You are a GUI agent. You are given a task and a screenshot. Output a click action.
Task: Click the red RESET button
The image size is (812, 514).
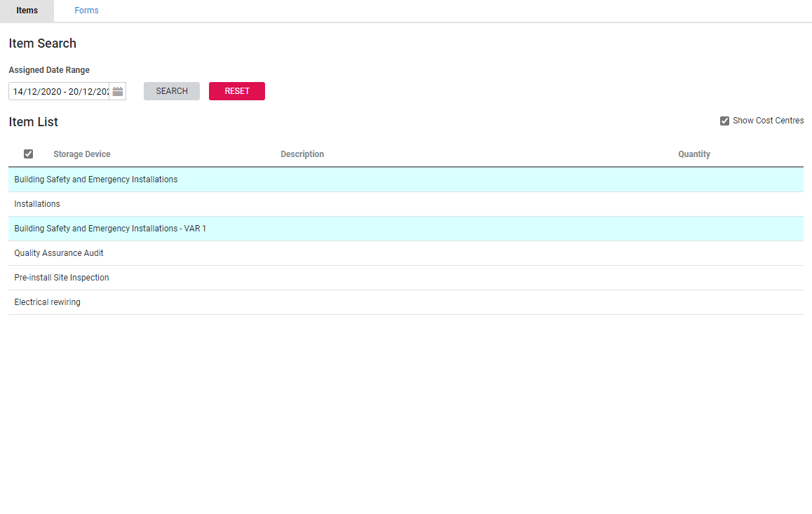(x=237, y=91)
